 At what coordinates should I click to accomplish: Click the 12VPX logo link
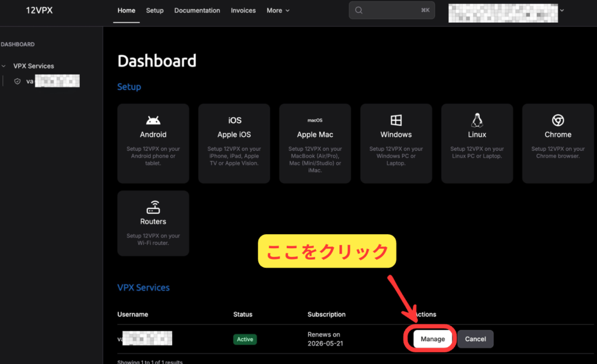click(x=39, y=10)
